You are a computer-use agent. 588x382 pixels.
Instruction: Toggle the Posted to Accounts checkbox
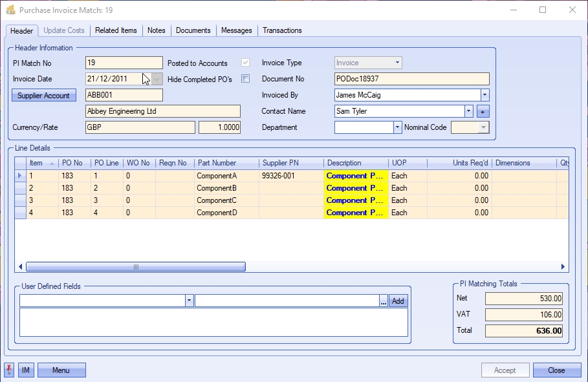pyautogui.click(x=245, y=63)
